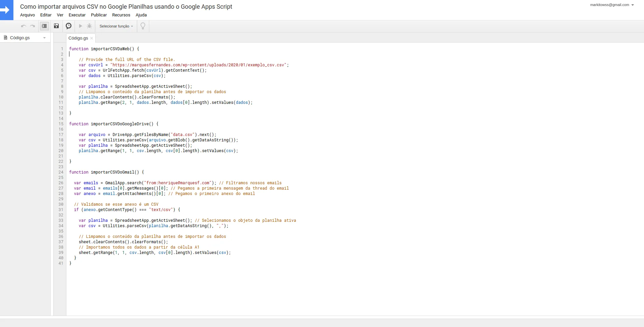
Task: Click line number 15 in the gutter
Action: [x=61, y=124]
